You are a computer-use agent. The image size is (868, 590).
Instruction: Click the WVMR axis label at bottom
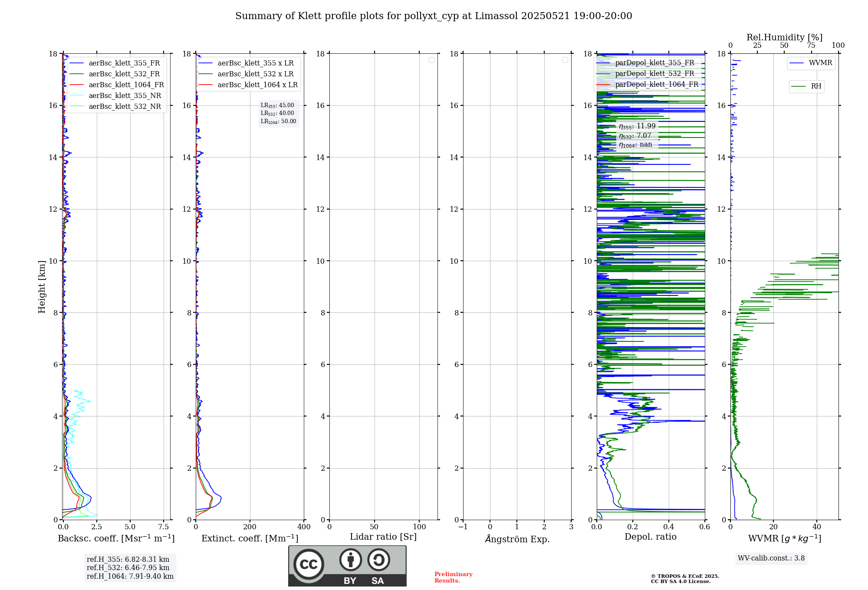tap(785, 539)
